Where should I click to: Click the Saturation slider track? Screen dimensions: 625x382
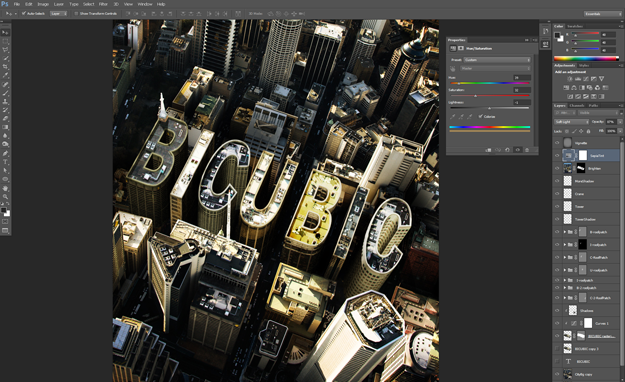(x=490, y=96)
